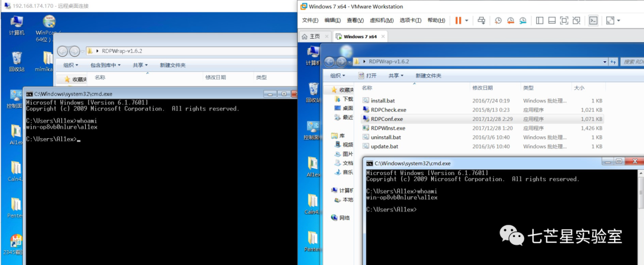Click the revert to snapshot icon
The height and width of the screenshot is (265, 644).
[x=510, y=20]
